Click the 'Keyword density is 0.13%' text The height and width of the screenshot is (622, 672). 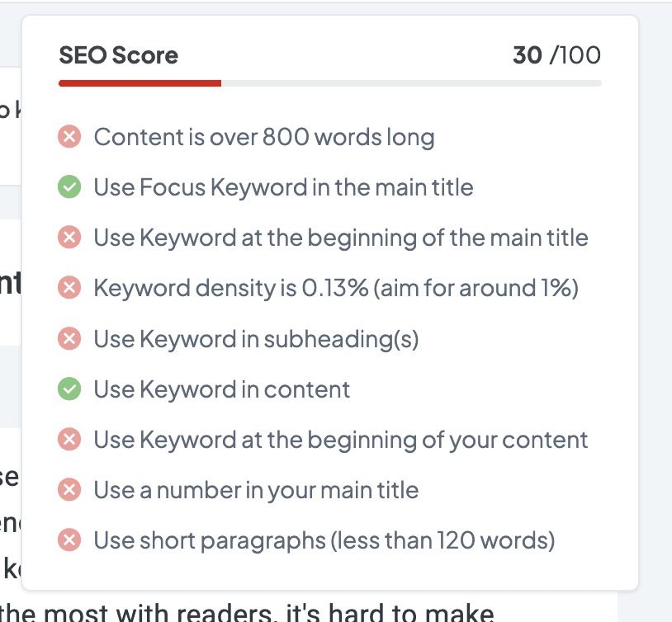(x=336, y=289)
